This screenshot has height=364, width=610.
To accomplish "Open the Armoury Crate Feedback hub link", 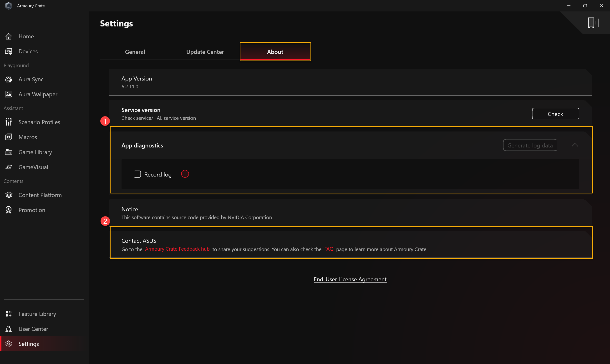I will click(177, 249).
